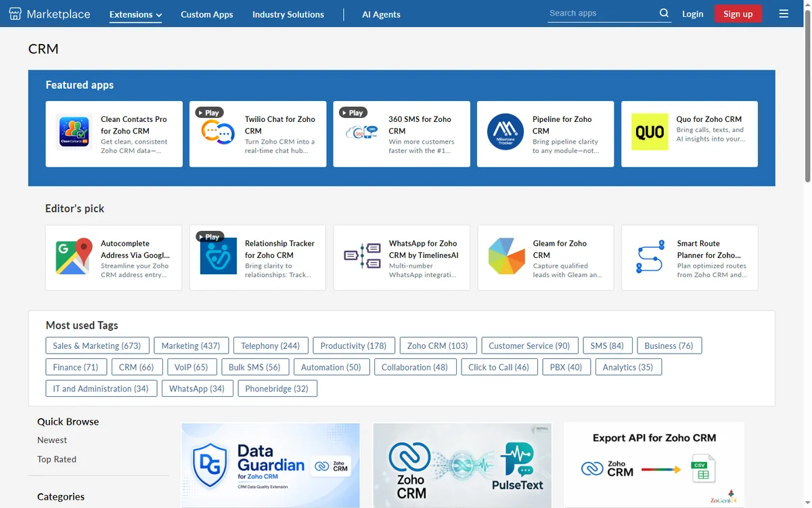Click the Clean Contacts Pro app icon
Image resolution: width=812 pixels, height=508 pixels.
[x=74, y=132]
